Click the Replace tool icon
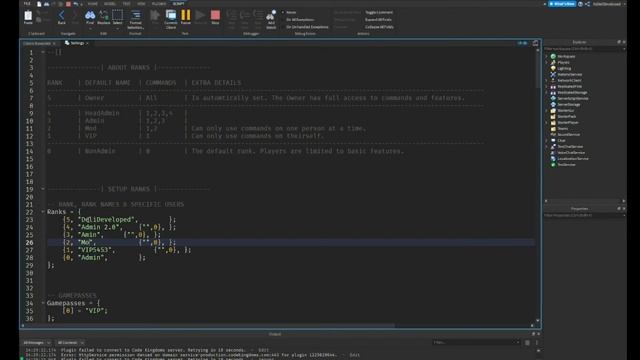The height and width of the screenshot is (360, 640). click(x=104, y=16)
